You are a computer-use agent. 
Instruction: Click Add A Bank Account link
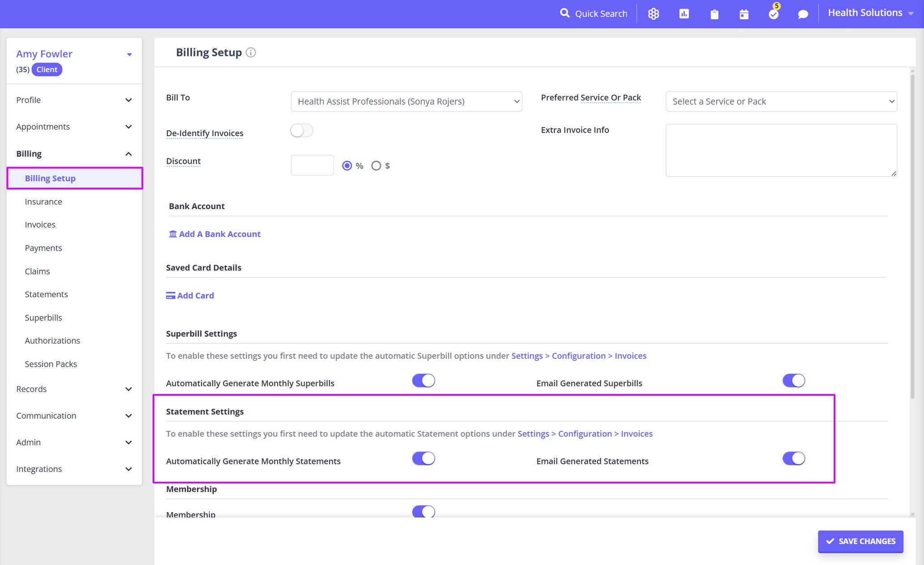214,234
